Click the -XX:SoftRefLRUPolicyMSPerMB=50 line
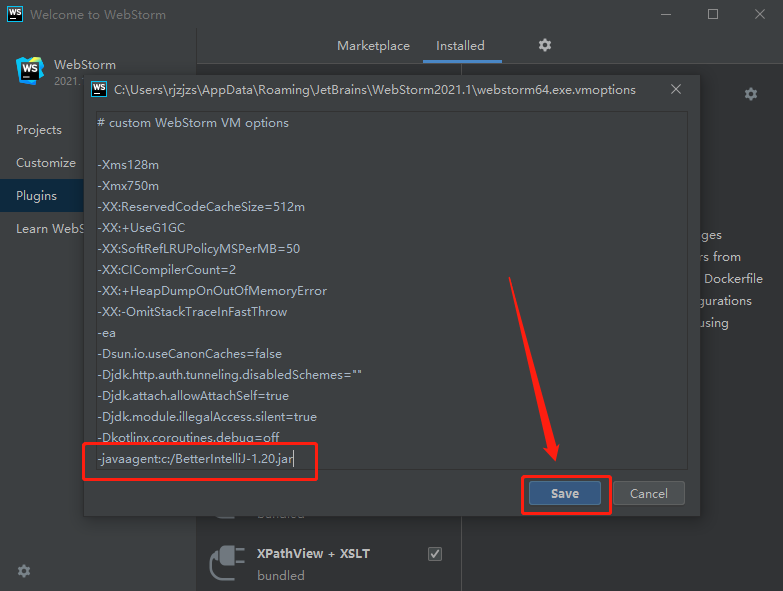The image size is (783, 591). [199, 249]
